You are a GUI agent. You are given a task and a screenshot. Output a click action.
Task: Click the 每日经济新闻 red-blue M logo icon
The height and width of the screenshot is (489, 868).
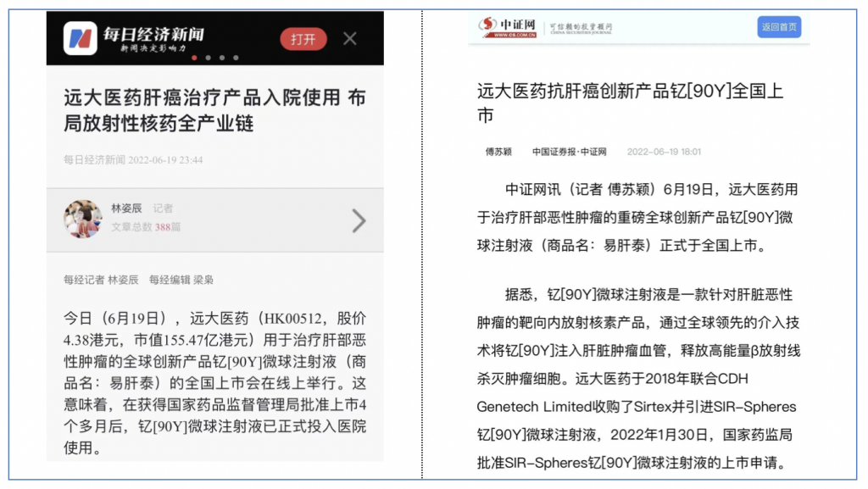click(x=81, y=38)
